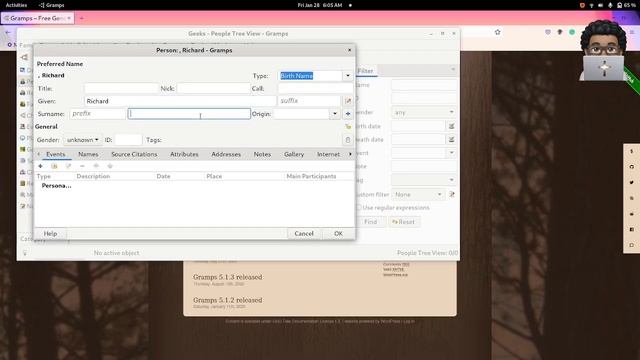This screenshot has width=640, height=360.
Task: Open the Gallery tab
Action: pyautogui.click(x=294, y=154)
